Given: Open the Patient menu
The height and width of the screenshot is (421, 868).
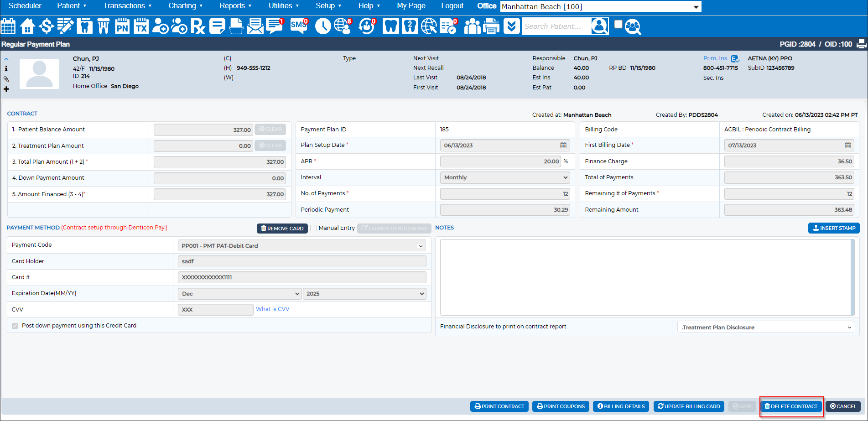Looking at the screenshot, I should (72, 5).
